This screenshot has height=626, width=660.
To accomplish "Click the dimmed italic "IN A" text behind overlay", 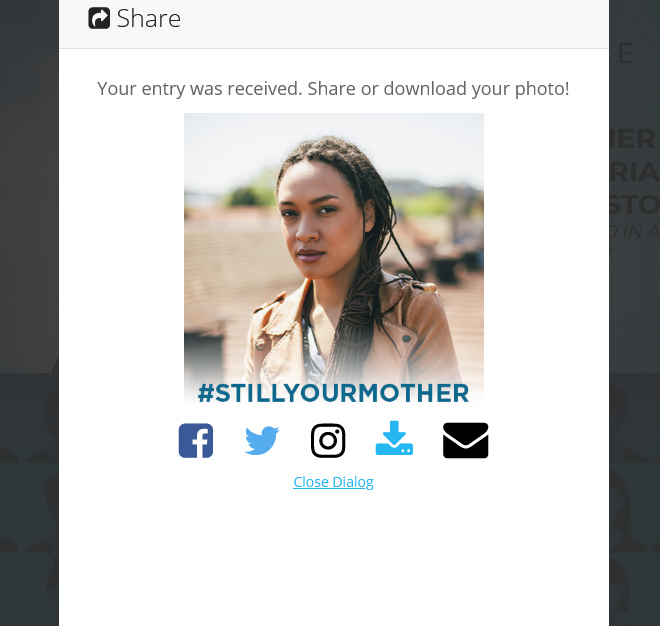I will pyautogui.click(x=635, y=232).
